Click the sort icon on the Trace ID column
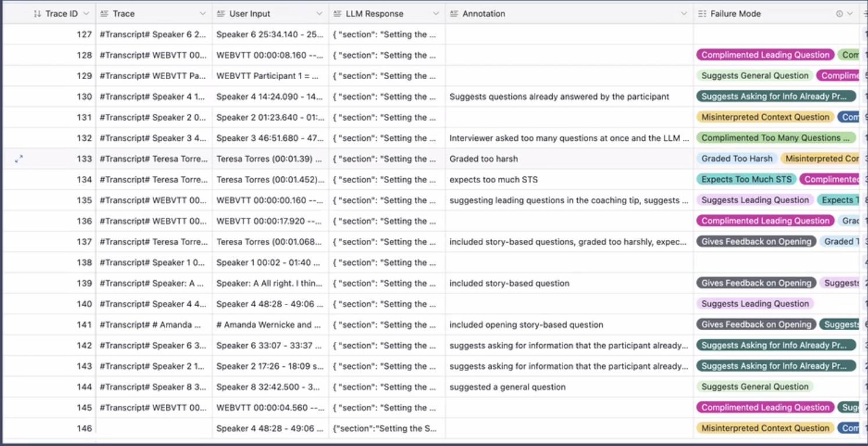868x446 pixels. (36, 13)
